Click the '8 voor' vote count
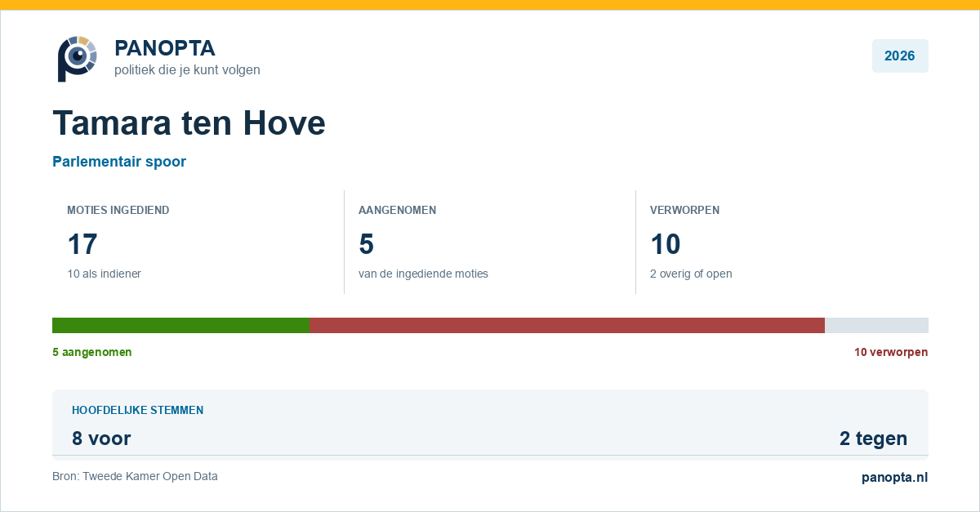 point(101,439)
